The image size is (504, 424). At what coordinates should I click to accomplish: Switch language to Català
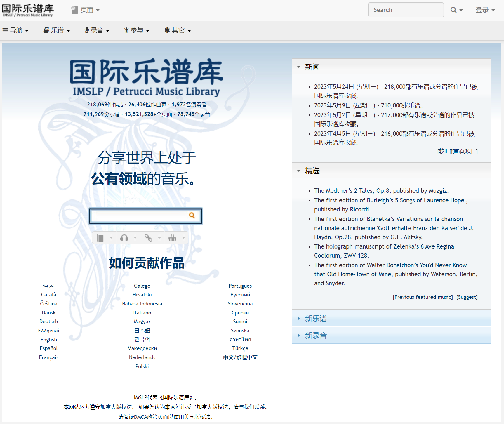click(x=49, y=295)
